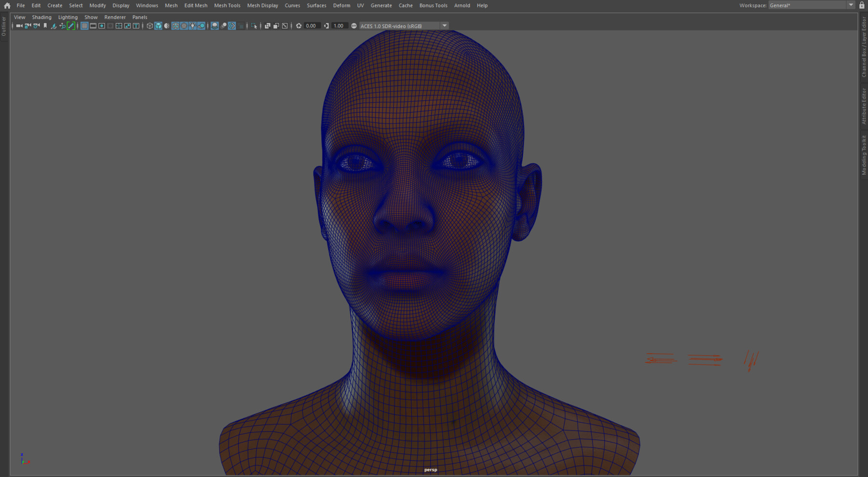The width and height of the screenshot is (868, 477).
Task: Toggle Multisample Anti-aliasing
Action: tap(232, 26)
